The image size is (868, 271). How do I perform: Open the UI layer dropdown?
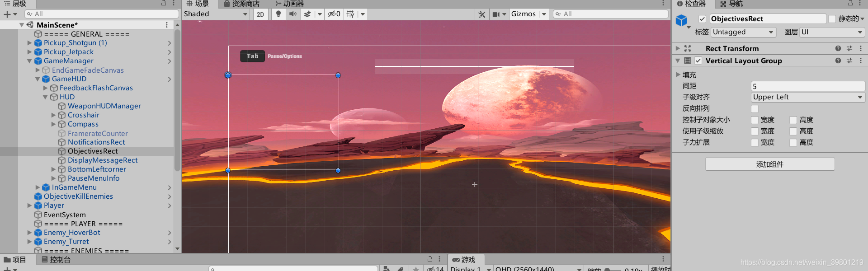point(832,32)
